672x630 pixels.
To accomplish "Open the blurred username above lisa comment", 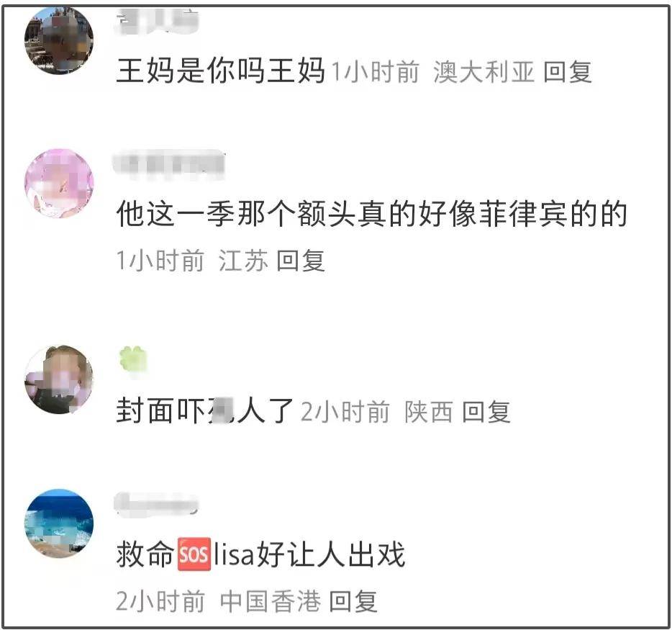I will [157, 503].
